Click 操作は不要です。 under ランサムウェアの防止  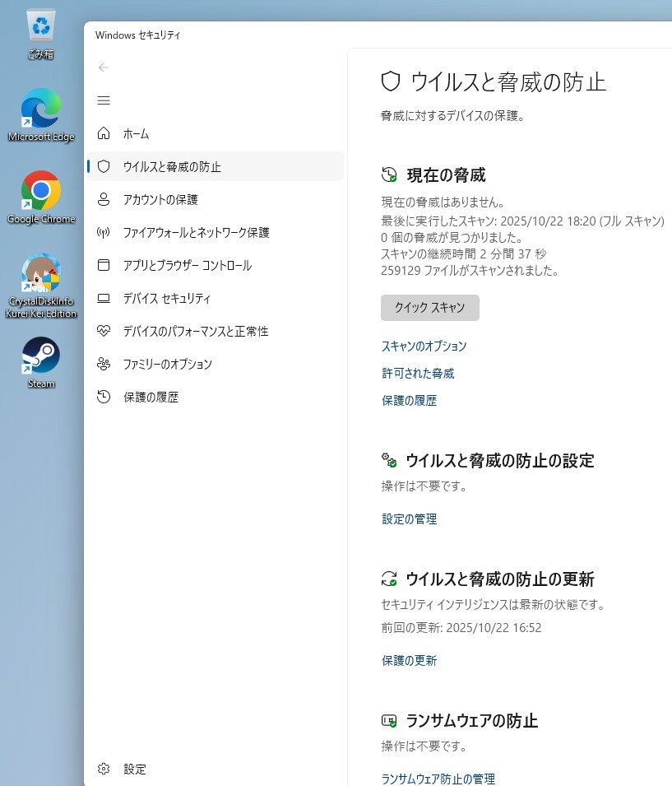coord(424,746)
